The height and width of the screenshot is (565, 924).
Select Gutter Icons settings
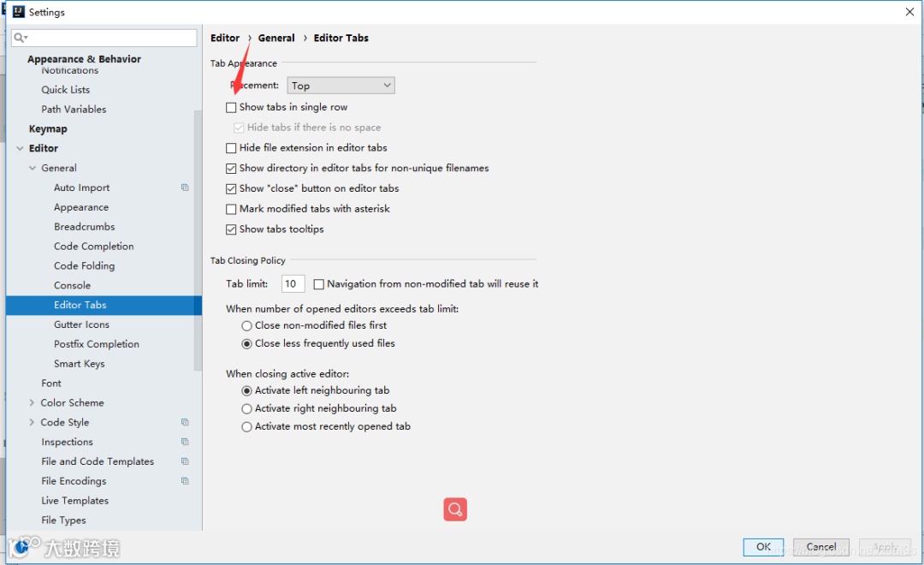tap(81, 324)
